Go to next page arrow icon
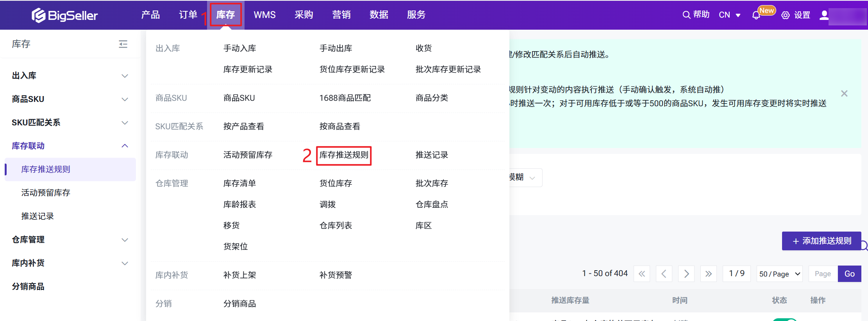 (686, 274)
